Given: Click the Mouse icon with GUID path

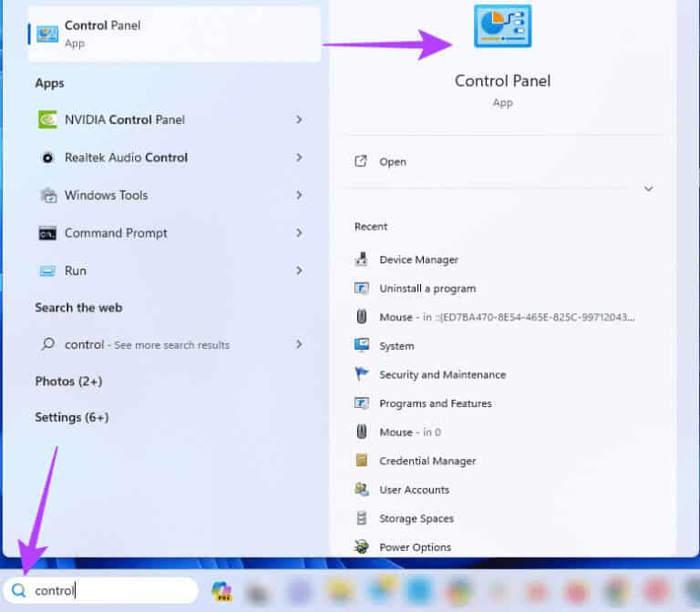Looking at the screenshot, I should pyautogui.click(x=362, y=317).
